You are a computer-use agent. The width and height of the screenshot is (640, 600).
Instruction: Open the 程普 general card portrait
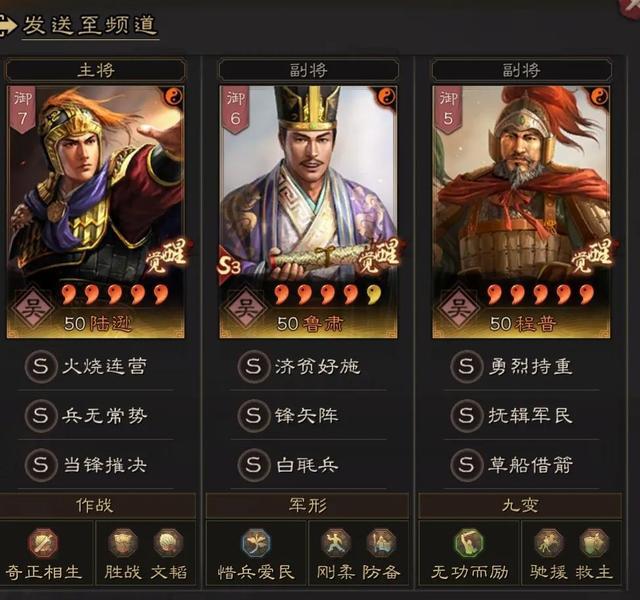(521, 212)
